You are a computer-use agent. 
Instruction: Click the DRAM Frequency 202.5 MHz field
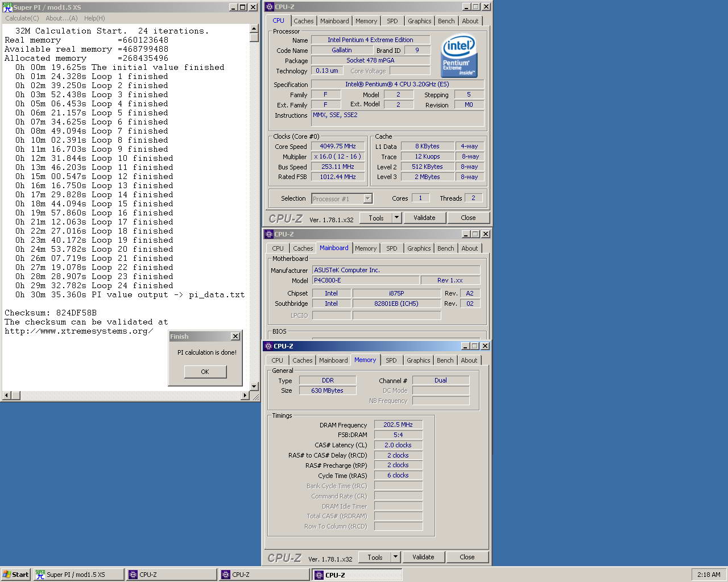click(x=398, y=425)
